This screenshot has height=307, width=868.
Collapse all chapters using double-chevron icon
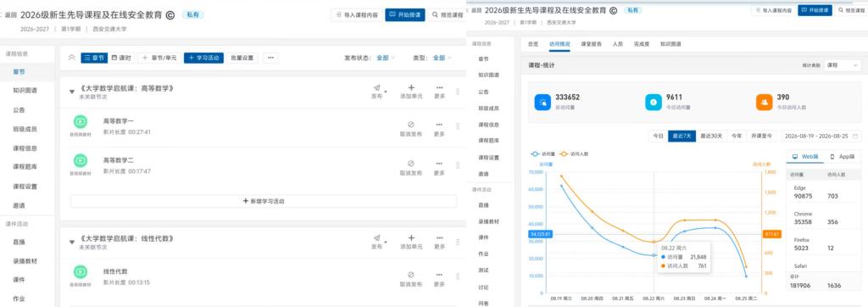71,58
